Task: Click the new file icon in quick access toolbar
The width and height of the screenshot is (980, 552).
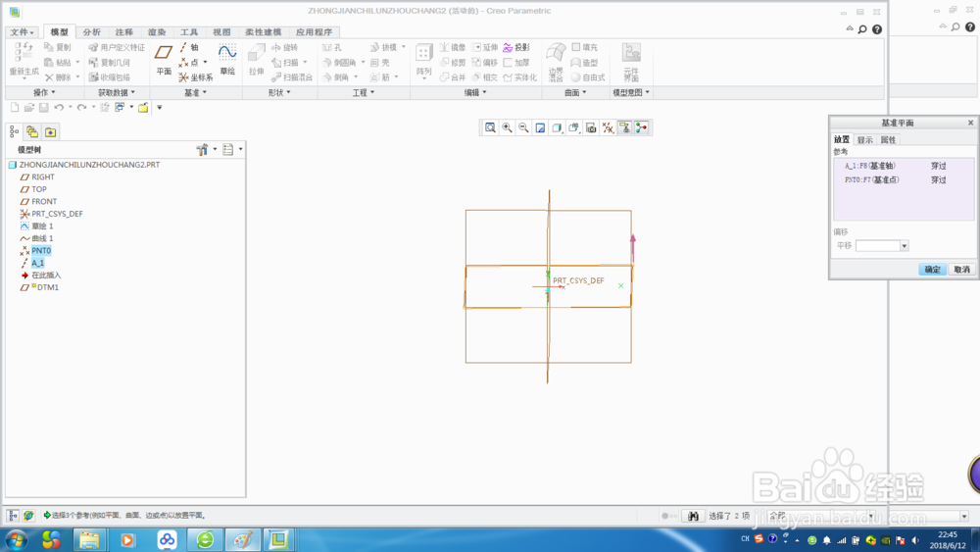Action: (15, 108)
